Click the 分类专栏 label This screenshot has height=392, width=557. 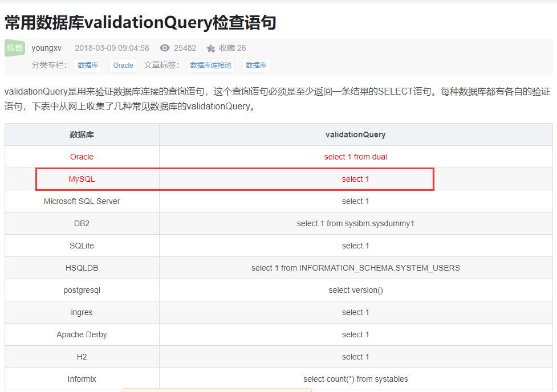(49, 66)
